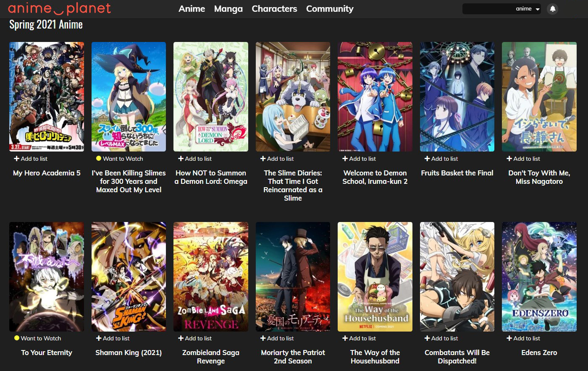Click Combatants Will Be Dispatched! title
The image size is (588, 371).
click(457, 357)
